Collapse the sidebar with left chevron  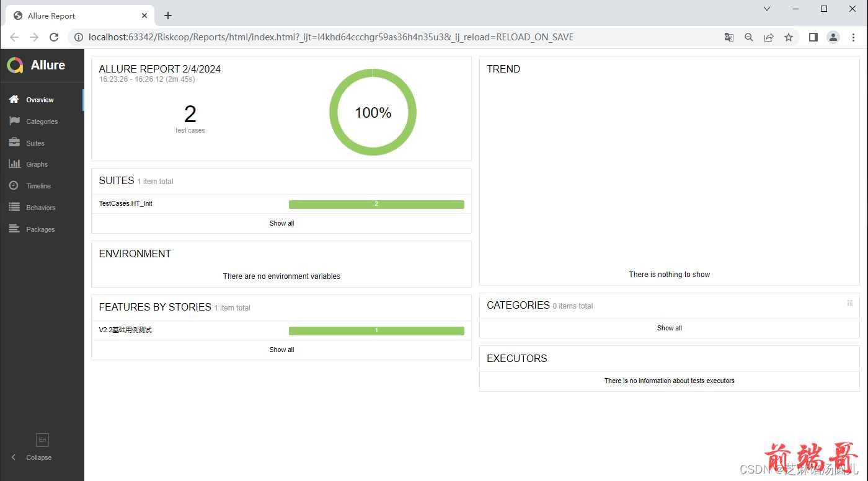point(14,457)
